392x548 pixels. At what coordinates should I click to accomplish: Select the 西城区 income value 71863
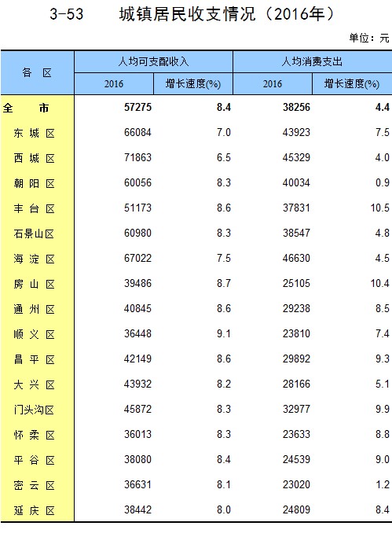tap(138, 157)
